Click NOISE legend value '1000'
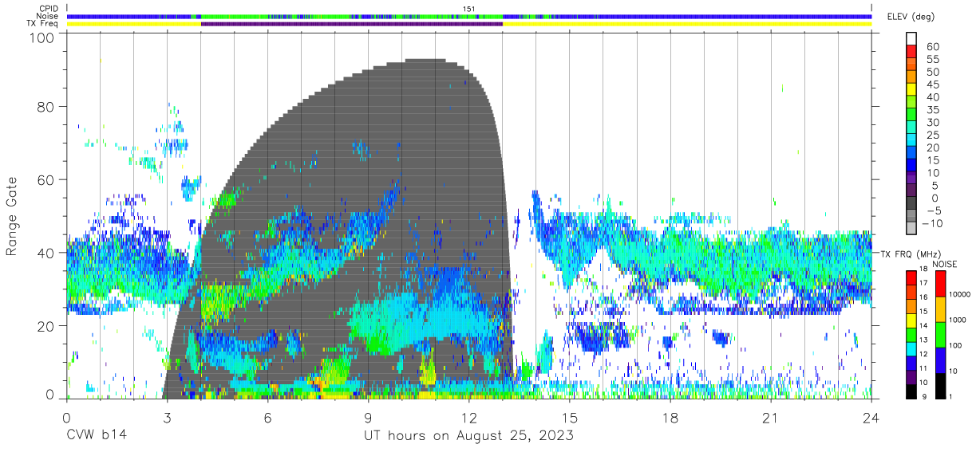 click(x=957, y=320)
